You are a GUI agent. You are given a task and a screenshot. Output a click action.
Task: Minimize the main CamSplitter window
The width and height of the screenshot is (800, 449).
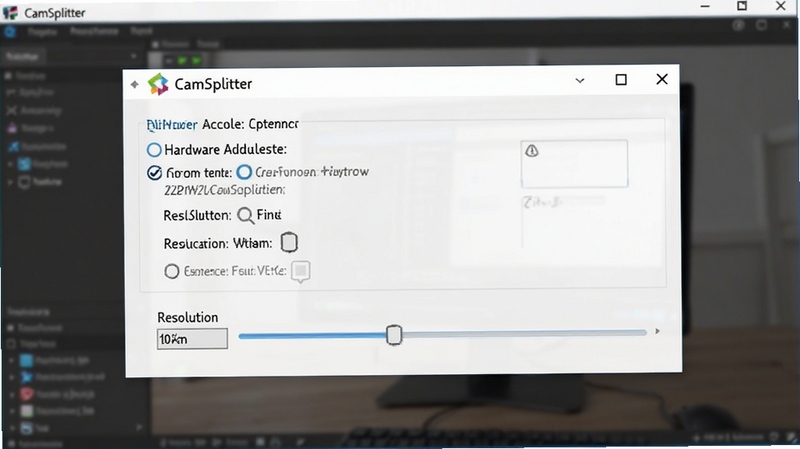705,7
